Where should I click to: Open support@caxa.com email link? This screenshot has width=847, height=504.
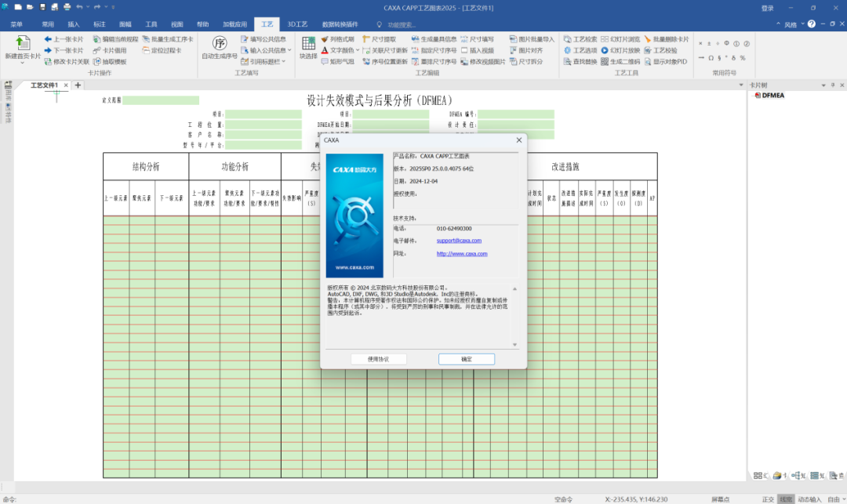459,241
